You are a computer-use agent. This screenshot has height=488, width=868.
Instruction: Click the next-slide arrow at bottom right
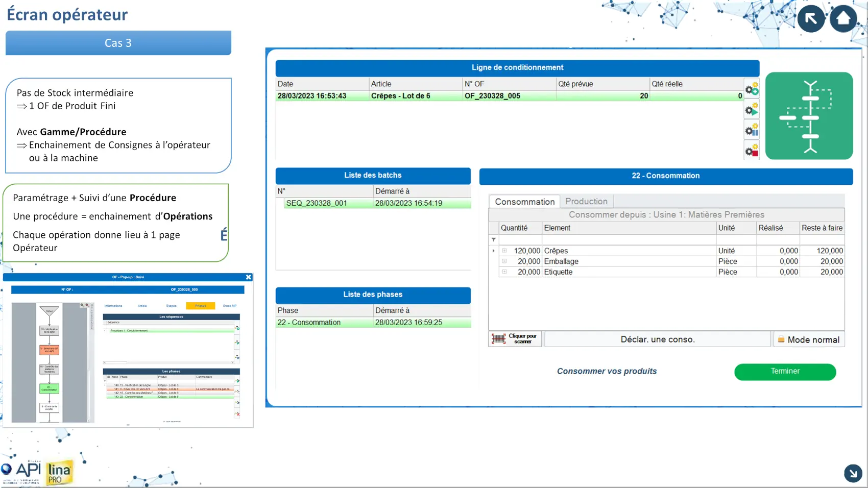853,473
